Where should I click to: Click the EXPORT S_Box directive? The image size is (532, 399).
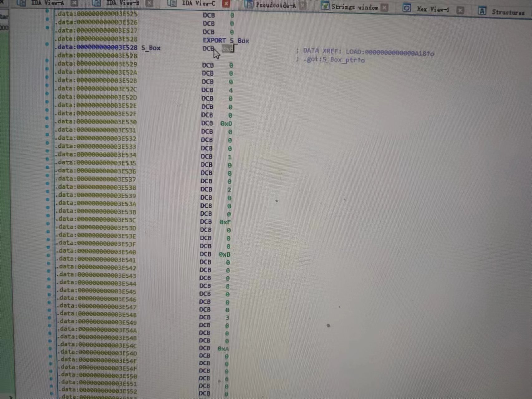226,41
